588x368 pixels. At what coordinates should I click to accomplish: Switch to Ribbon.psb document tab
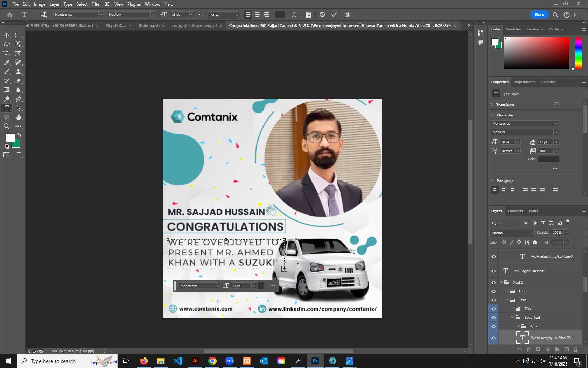tap(149, 26)
